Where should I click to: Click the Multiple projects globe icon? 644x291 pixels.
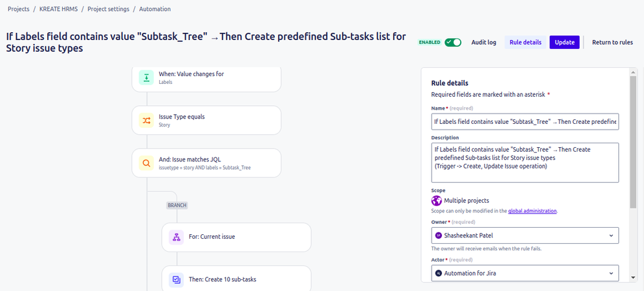click(x=436, y=201)
